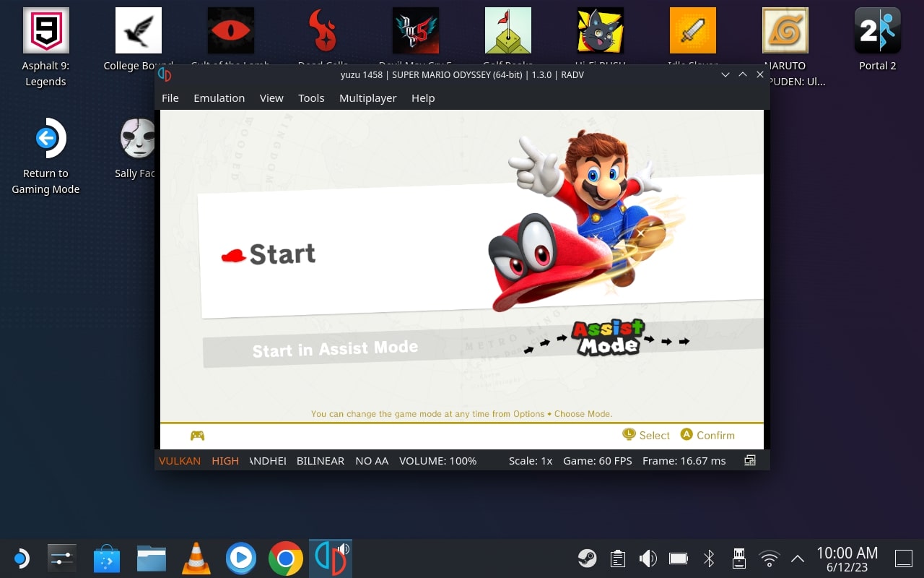Open the yuzu File menu
Screen dimensions: 924x578
[x=170, y=98]
